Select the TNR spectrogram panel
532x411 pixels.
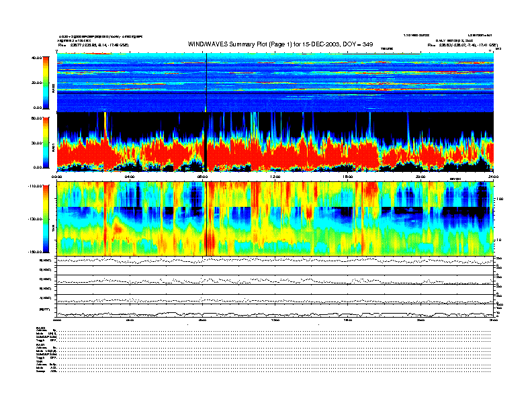pyautogui.click(x=275, y=219)
